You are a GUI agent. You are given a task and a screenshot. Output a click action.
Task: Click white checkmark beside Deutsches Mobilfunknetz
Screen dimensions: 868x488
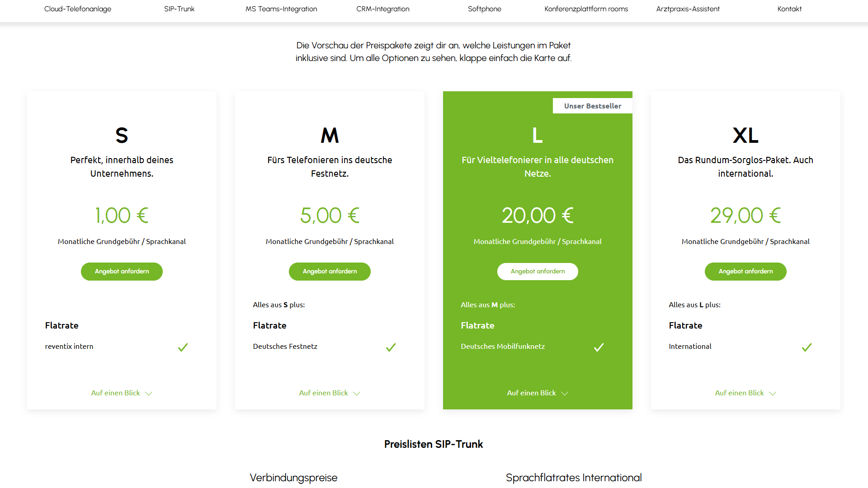[x=599, y=347]
